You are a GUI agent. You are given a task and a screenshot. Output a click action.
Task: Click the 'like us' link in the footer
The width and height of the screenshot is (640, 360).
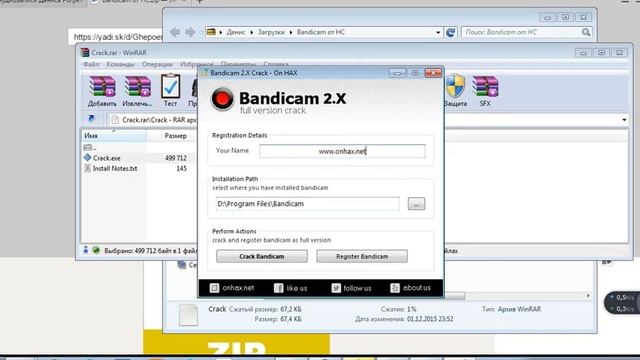(291, 288)
